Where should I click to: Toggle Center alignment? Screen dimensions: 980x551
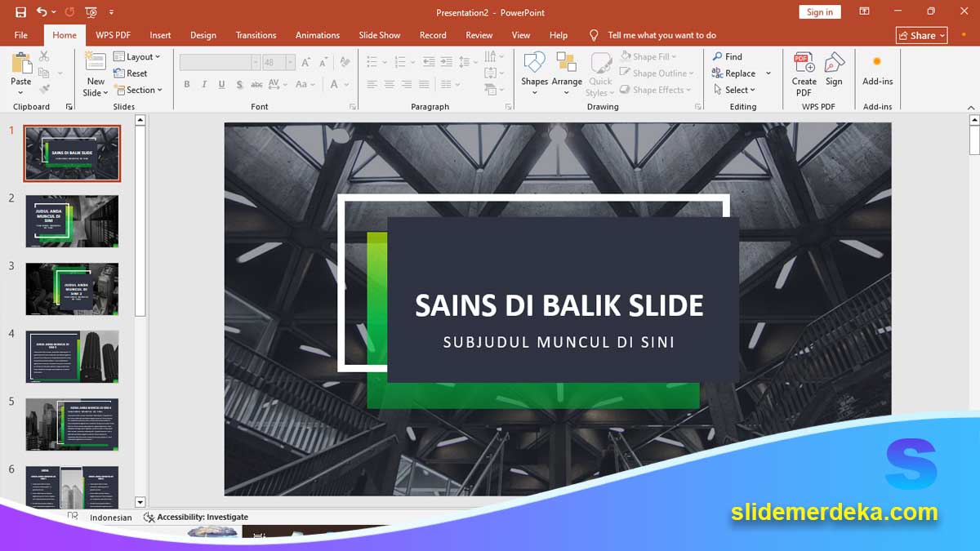tap(390, 84)
